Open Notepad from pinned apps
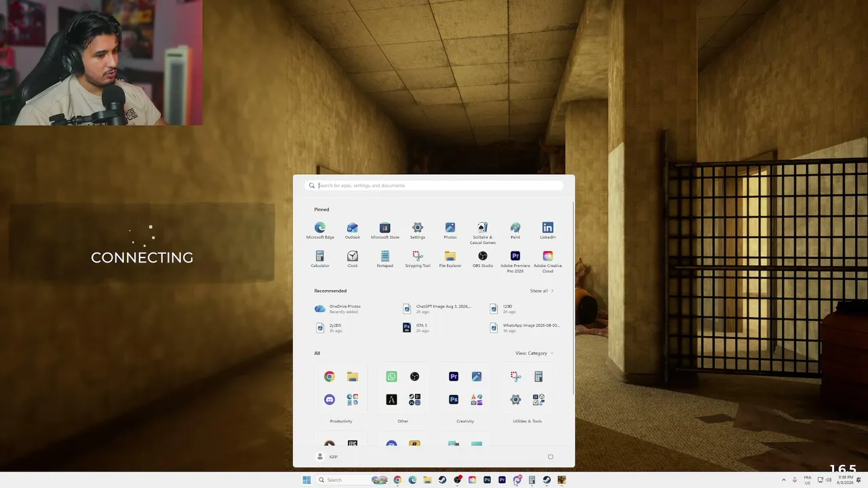 (385, 259)
